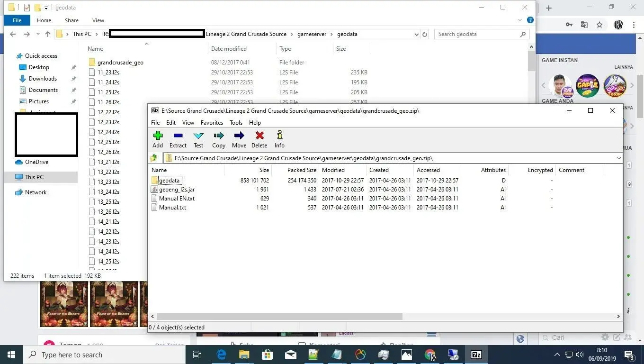This screenshot has width=644, height=364.
Task: Select the Manual.txt file in 7-Zip
Action: tap(172, 208)
